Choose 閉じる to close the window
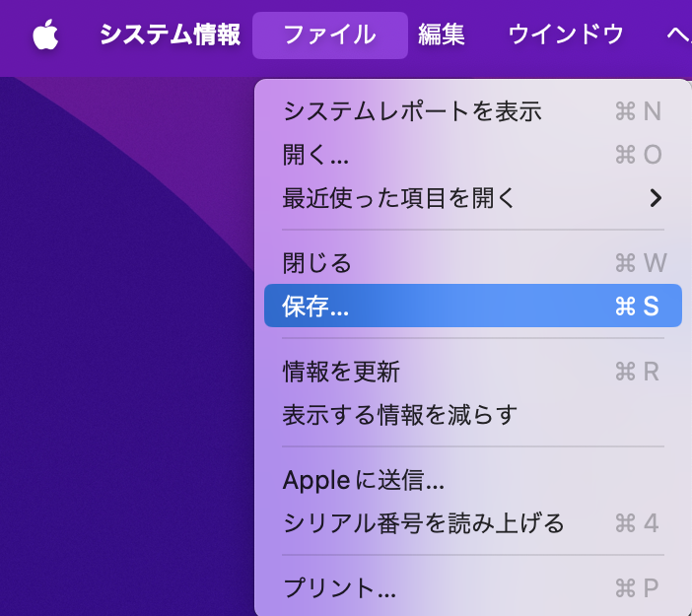The image size is (692, 616). pos(472,263)
